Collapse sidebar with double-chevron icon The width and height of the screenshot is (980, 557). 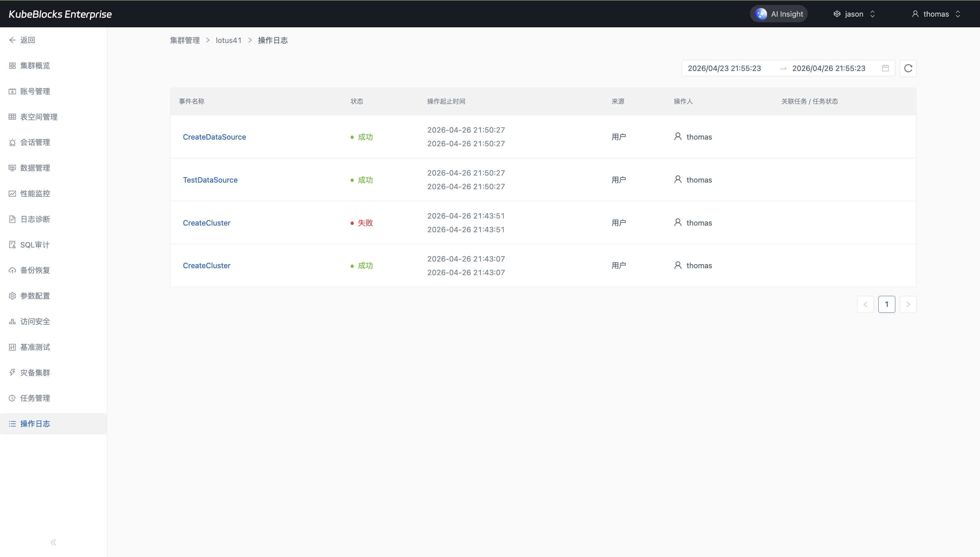tap(53, 542)
